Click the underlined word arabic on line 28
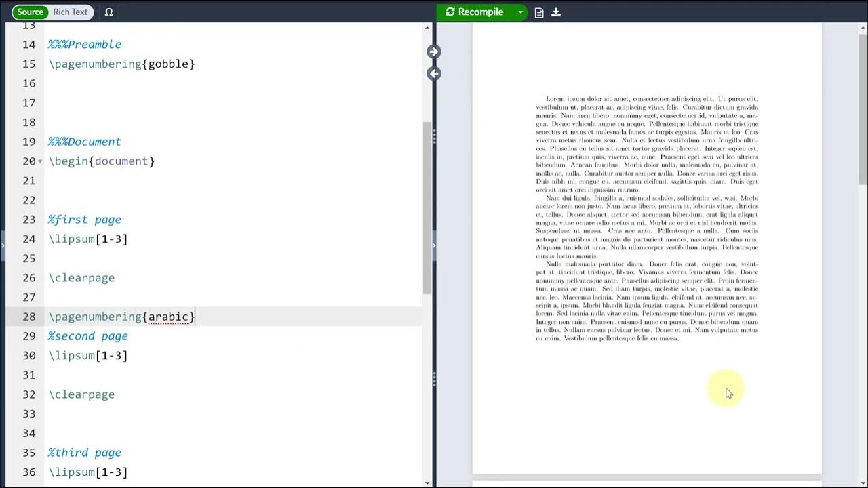Viewport: 868px width, 488px height. [x=168, y=317]
